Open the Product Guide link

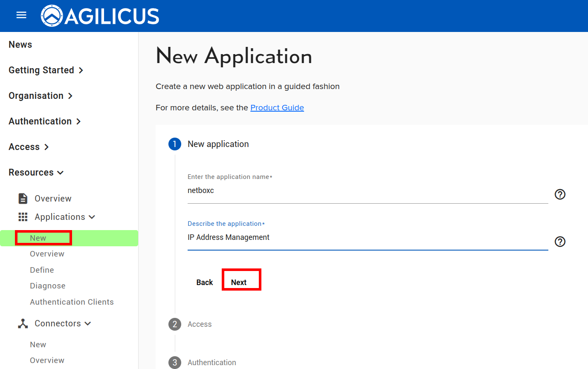click(x=277, y=107)
